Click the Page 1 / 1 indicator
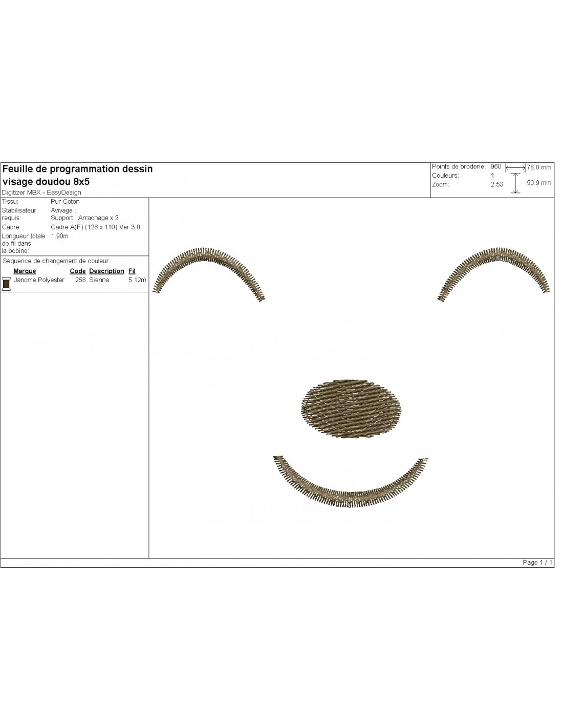 tap(537, 562)
